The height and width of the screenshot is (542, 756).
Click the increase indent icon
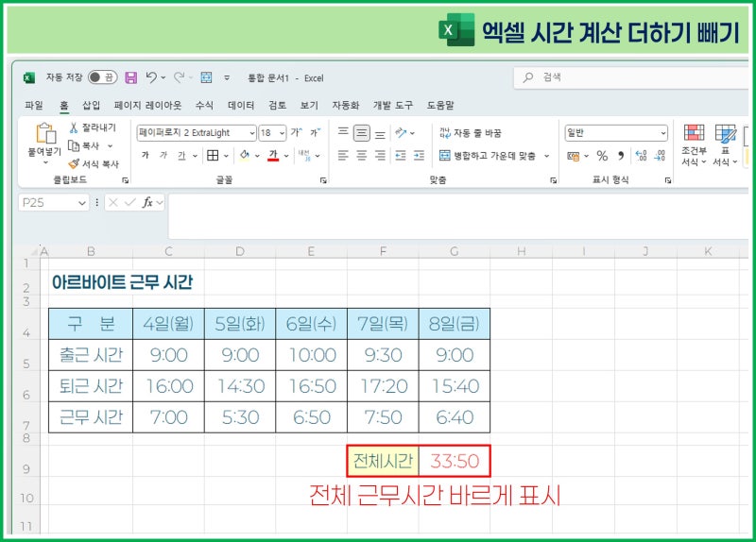click(x=419, y=155)
